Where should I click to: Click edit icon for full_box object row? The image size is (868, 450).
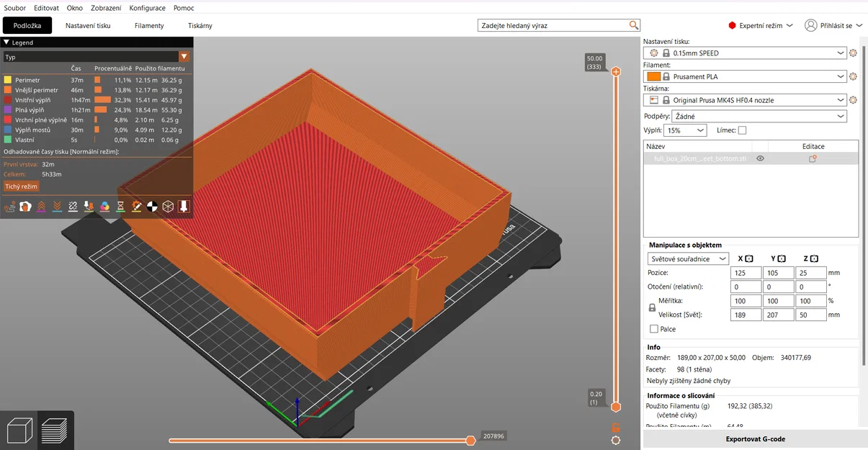pos(813,158)
